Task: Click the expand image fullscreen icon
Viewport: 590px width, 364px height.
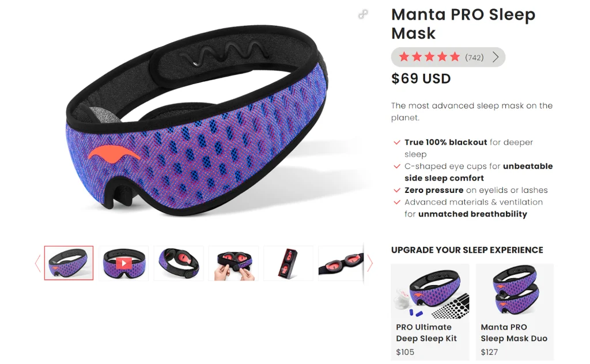Action: 363,14
